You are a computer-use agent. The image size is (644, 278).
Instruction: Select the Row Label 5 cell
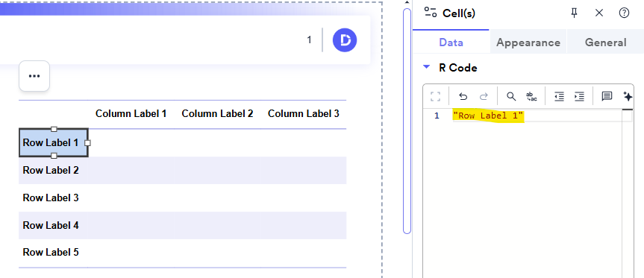click(x=54, y=252)
